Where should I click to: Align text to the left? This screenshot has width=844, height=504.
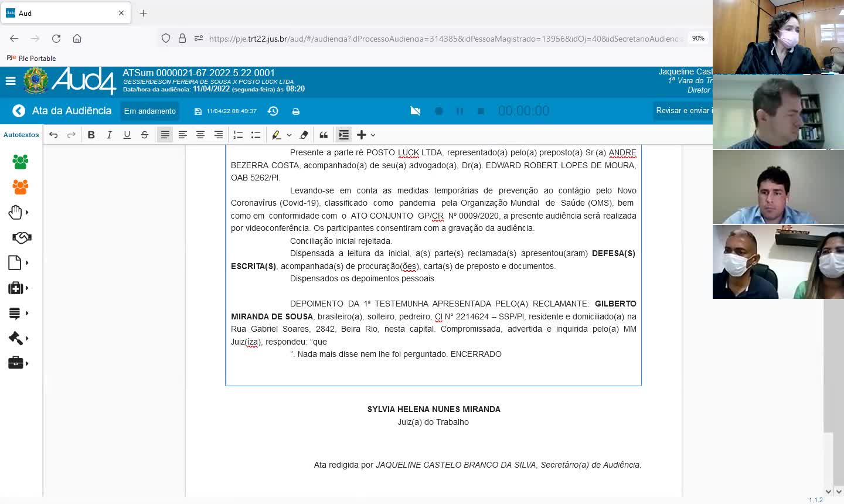[183, 135]
